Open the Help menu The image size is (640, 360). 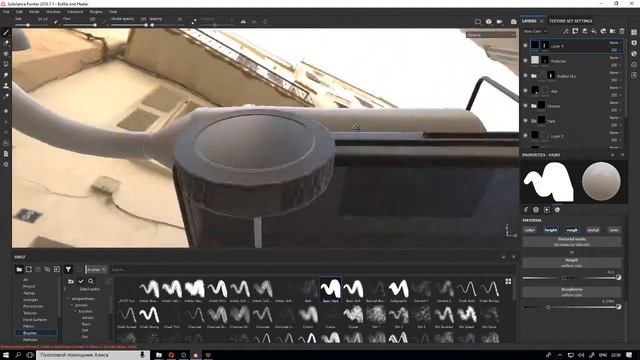click(x=113, y=12)
